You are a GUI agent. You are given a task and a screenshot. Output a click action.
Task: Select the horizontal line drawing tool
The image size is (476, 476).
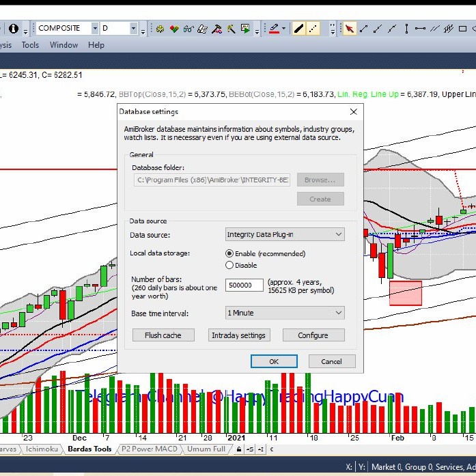[420, 29]
